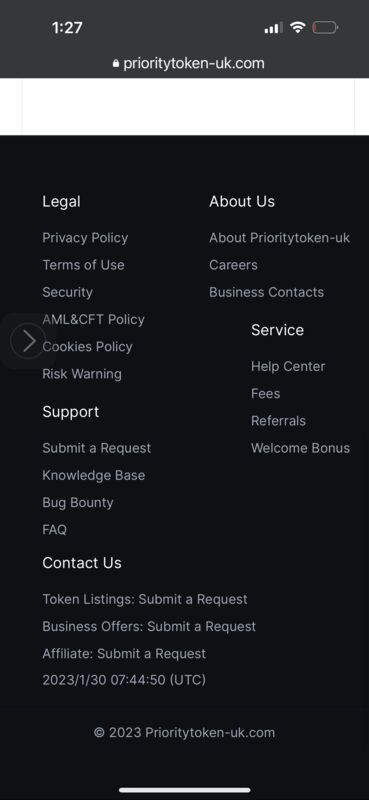This screenshot has height=800, width=369.
Task: Open the Risk Warning link
Action: pos(82,374)
